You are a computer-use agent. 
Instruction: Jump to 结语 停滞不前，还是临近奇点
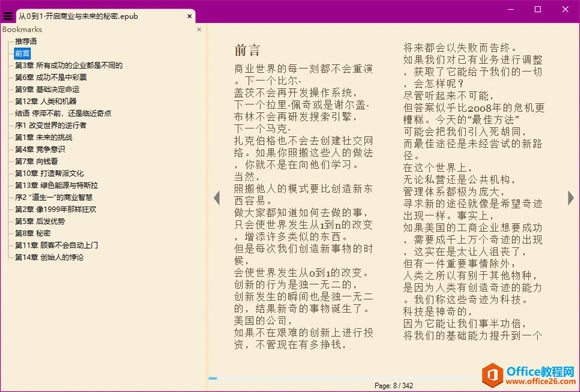pyautogui.click(x=63, y=113)
